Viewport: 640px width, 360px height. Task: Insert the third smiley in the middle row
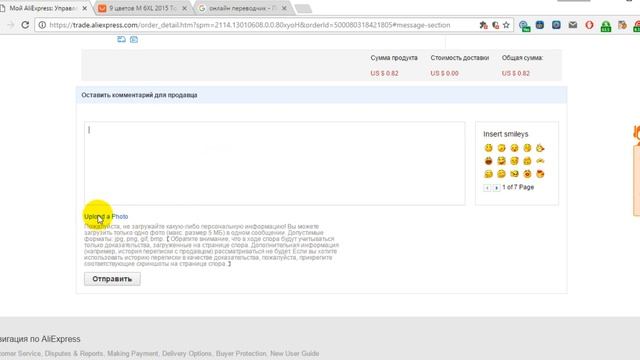coord(514,161)
